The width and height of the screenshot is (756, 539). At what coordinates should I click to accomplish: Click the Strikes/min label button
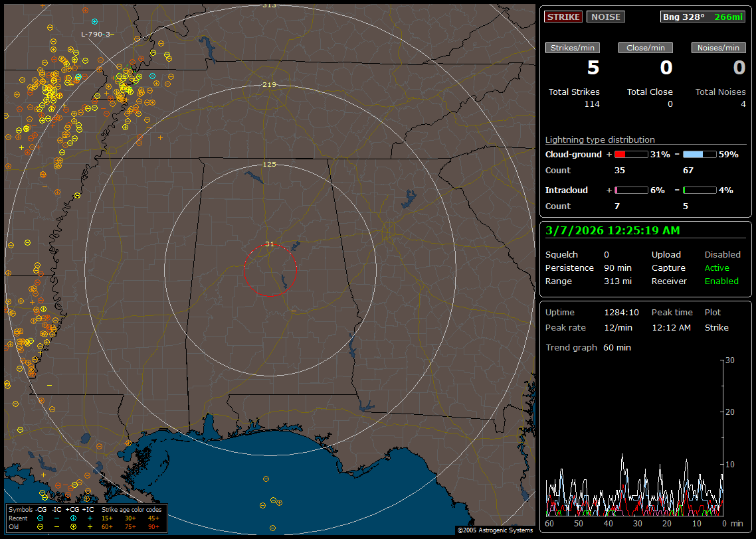(573, 48)
